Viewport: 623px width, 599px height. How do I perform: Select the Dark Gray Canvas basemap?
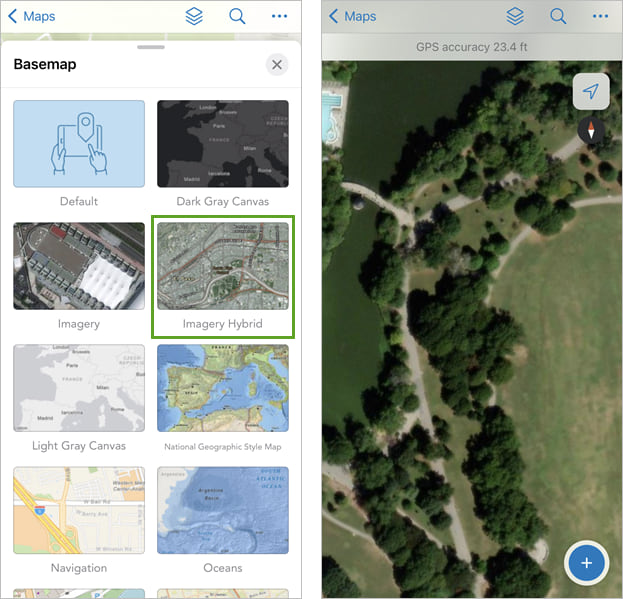(x=223, y=144)
